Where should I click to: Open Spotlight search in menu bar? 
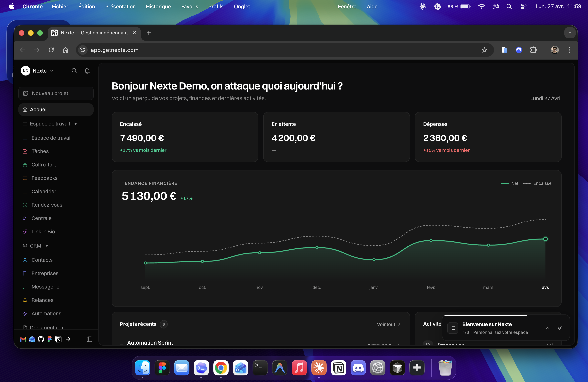click(x=509, y=7)
